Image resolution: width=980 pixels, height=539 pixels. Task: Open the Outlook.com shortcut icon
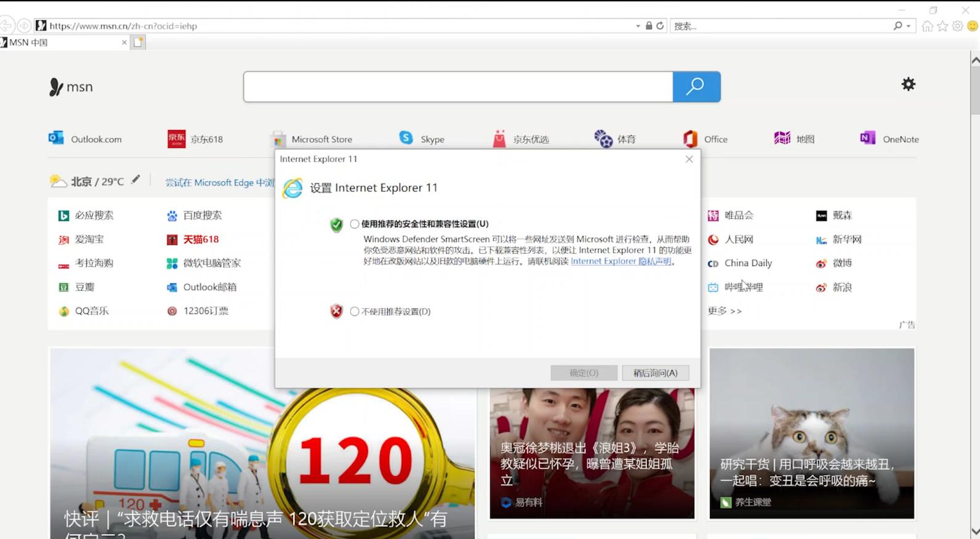tap(56, 138)
